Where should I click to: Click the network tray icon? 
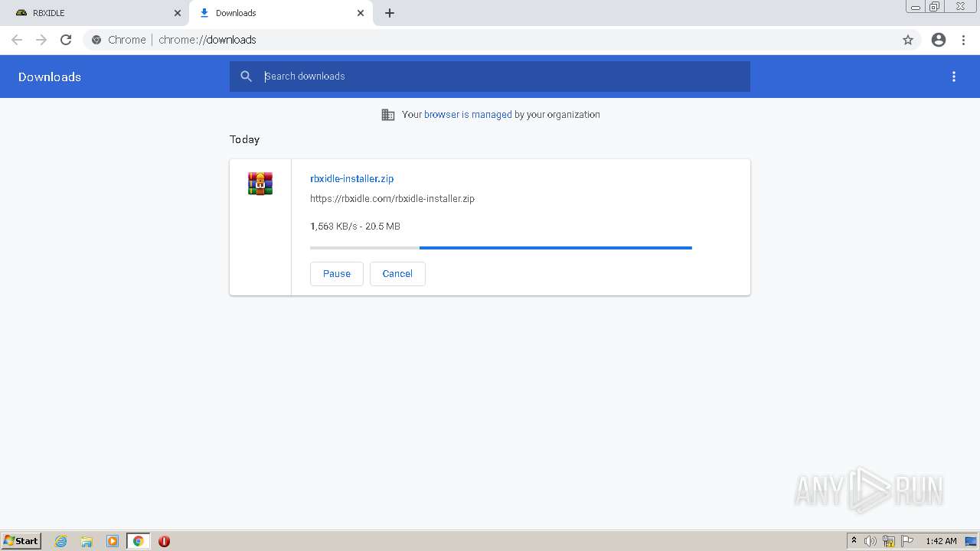889,541
